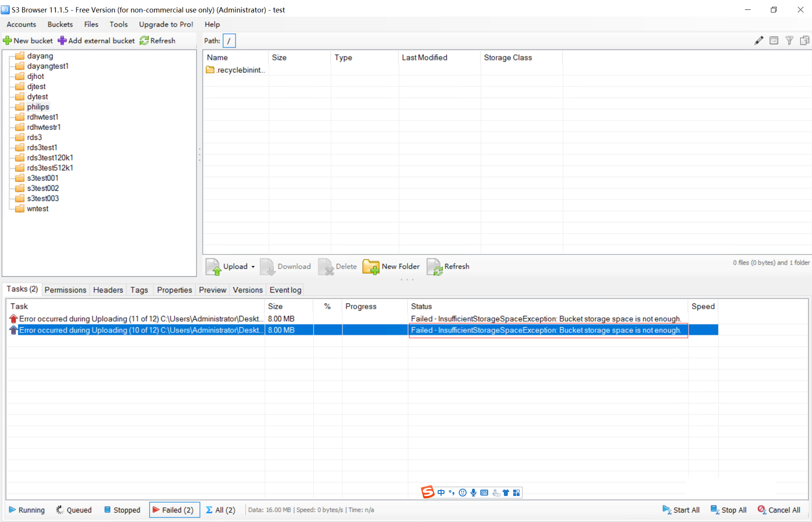Click Upgrade to Pro! menu
The width and height of the screenshot is (812, 522).
tap(166, 25)
